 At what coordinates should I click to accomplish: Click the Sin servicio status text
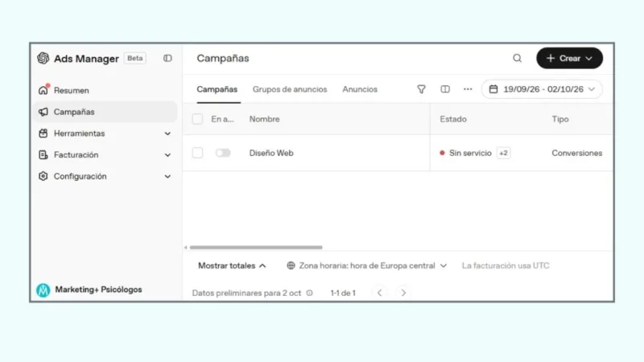click(x=470, y=153)
